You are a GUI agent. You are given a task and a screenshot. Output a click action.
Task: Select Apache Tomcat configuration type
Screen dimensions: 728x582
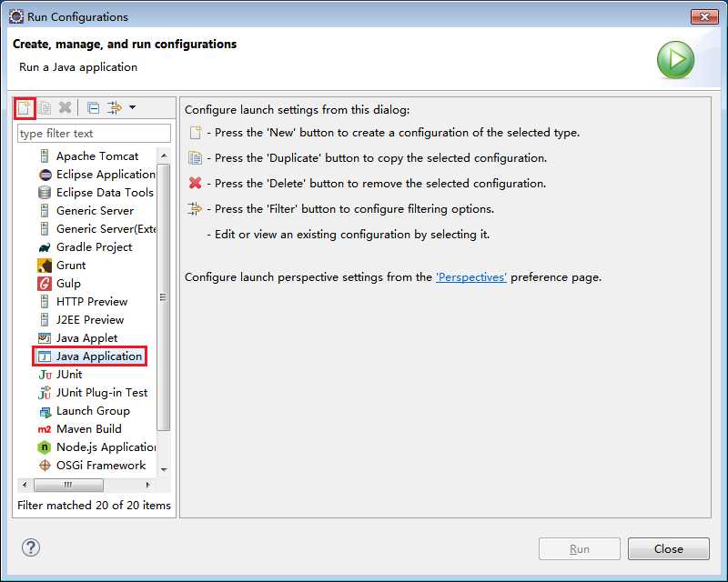click(x=97, y=156)
